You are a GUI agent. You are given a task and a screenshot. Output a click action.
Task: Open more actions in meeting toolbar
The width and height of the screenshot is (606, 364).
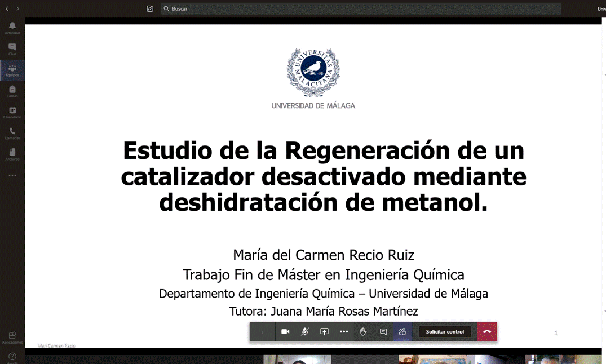pos(343,331)
